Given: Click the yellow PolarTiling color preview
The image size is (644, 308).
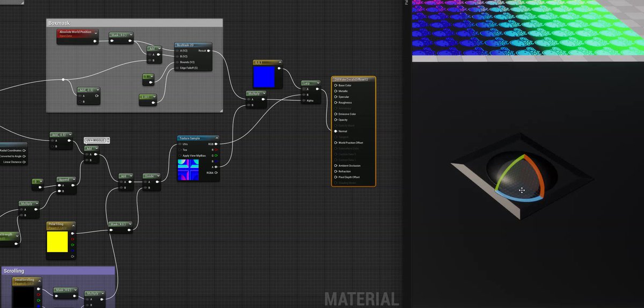Looking at the screenshot, I should [58, 241].
